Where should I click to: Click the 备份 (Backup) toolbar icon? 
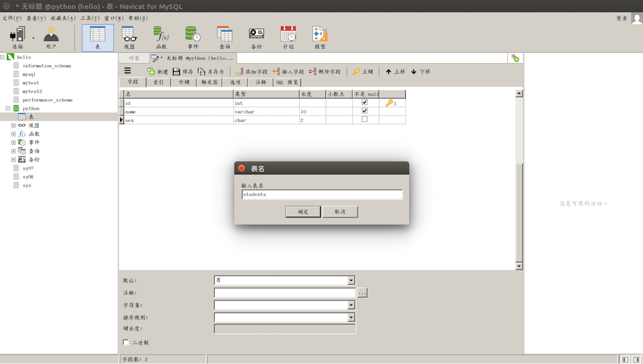(257, 37)
